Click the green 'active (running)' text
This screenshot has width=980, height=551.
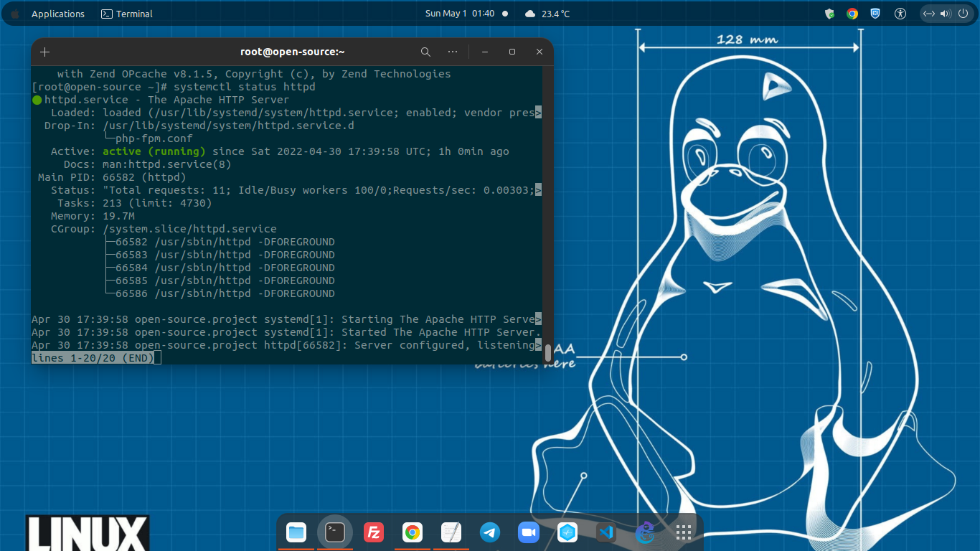(x=154, y=151)
